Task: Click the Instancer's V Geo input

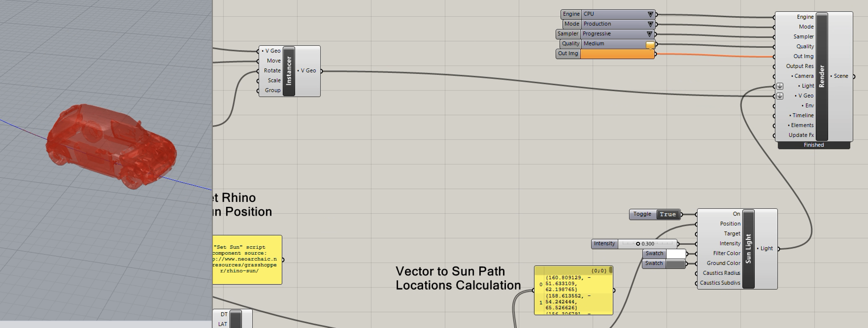Action: (271, 51)
